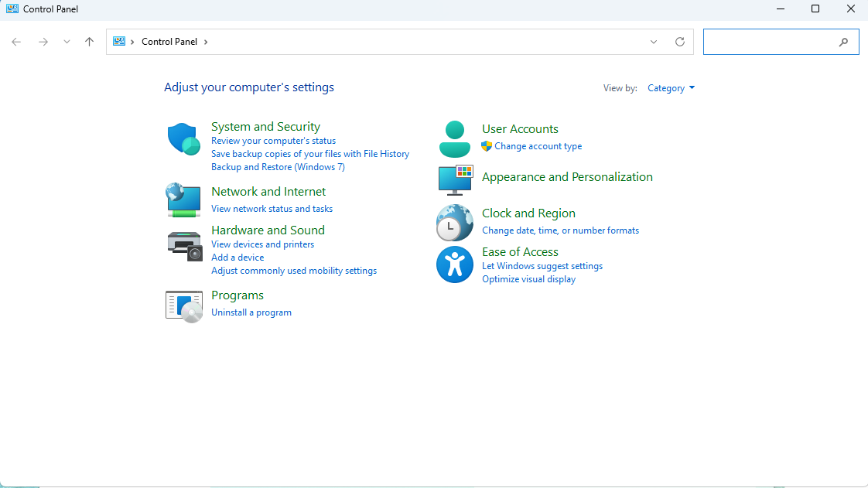Open the View by Category dropdown

pyautogui.click(x=670, y=87)
